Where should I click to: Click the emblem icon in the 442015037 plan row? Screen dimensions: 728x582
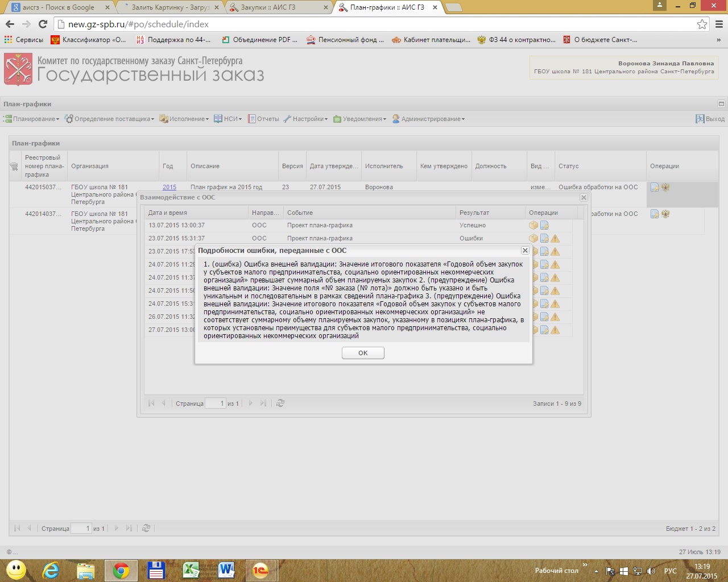665,187
